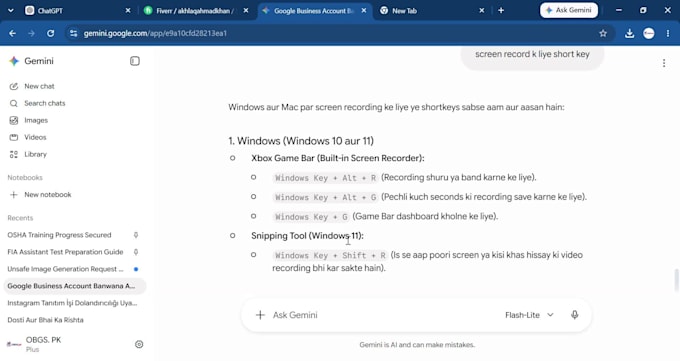Open the chat three-dot options menu

(x=664, y=63)
